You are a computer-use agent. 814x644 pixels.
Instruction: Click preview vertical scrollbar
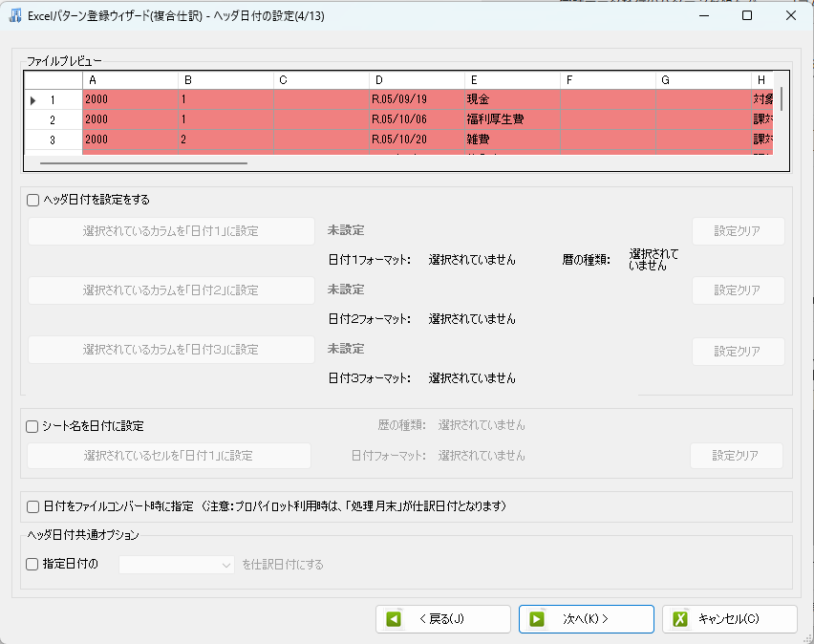click(x=782, y=100)
